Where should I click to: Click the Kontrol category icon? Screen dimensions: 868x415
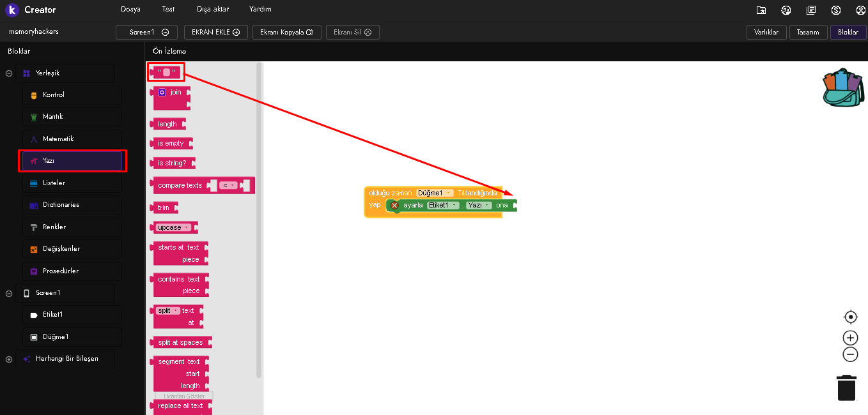(x=34, y=95)
